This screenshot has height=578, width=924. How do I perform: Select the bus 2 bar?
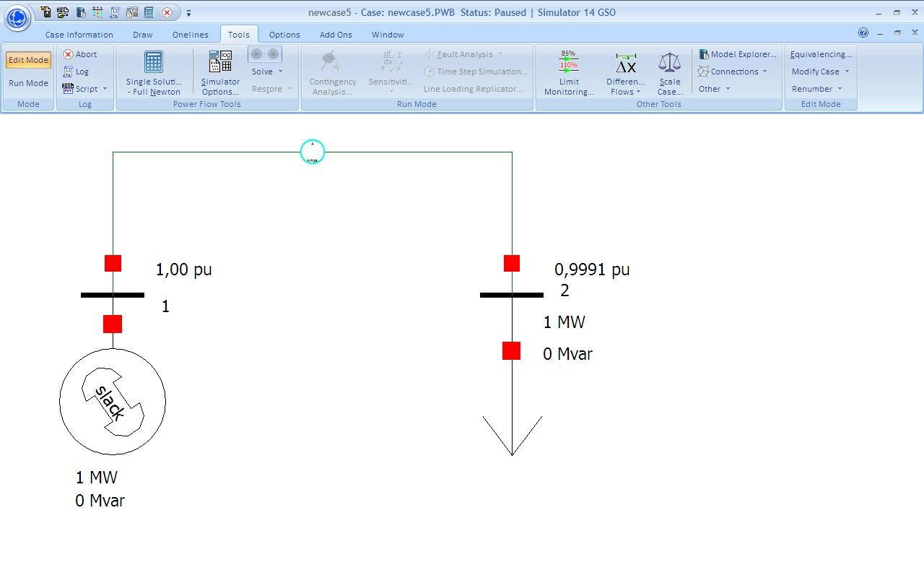click(x=512, y=295)
